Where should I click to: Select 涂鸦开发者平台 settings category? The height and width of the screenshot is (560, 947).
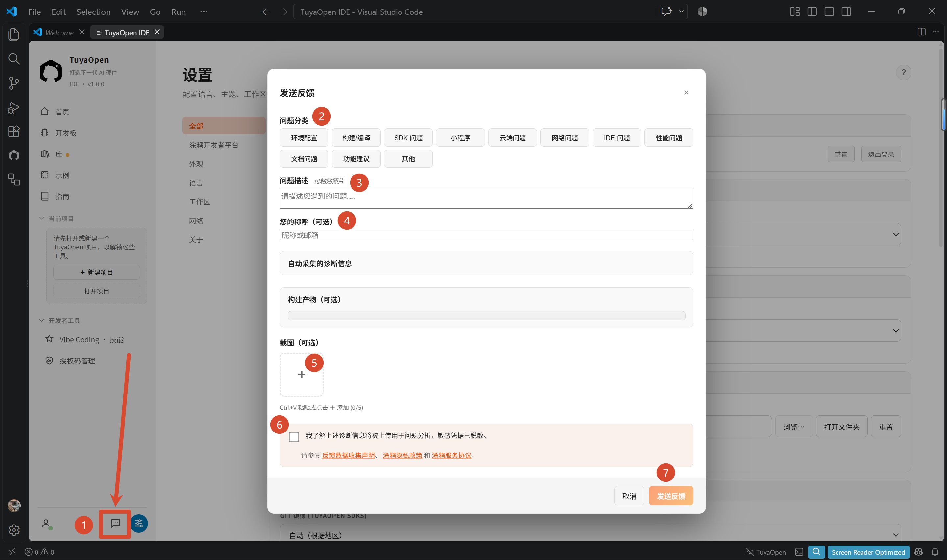click(x=214, y=145)
